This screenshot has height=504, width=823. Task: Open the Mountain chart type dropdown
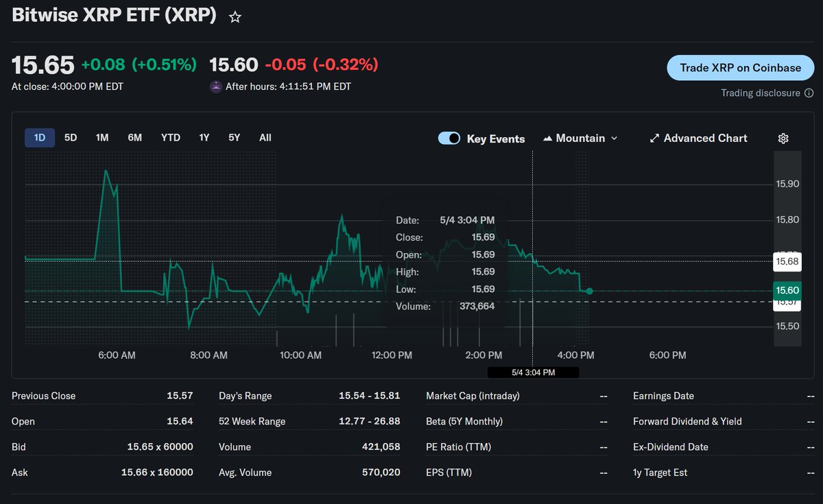[580, 139]
